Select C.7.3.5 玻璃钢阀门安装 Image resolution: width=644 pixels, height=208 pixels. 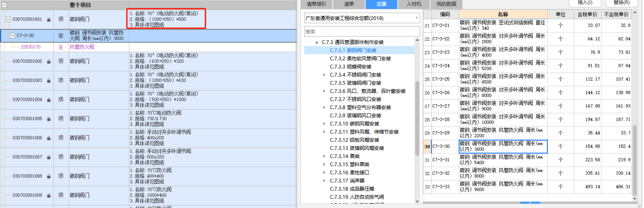click(x=355, y=83)
